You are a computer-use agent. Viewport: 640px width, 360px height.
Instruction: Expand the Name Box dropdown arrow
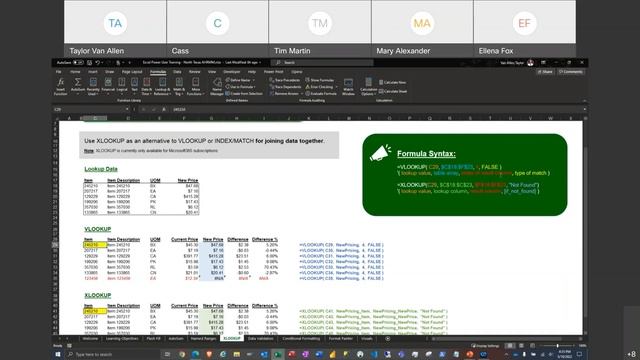pyautogui.click(x=127, y=109)
